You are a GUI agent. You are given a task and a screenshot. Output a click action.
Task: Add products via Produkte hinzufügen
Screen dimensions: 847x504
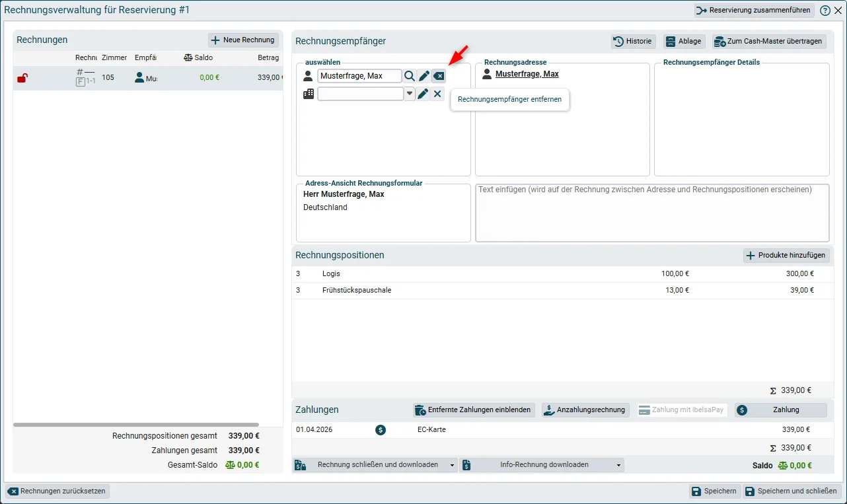786,256
